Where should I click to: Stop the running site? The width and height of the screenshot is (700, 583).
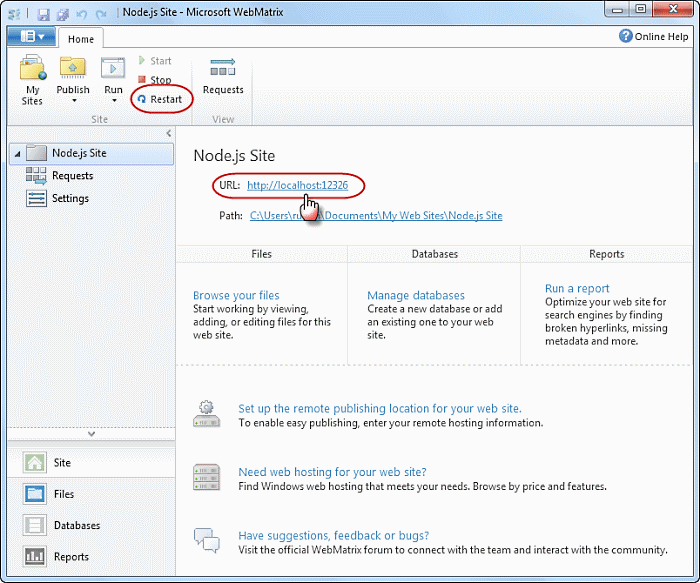tap(155, 80)
